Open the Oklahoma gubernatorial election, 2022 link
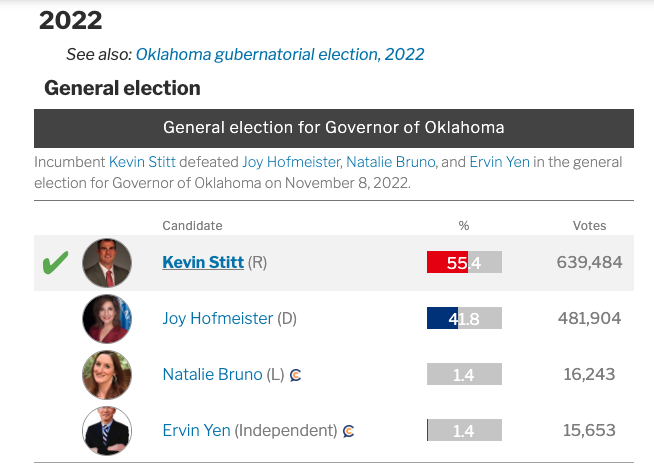The image size is (654, 464). (280, 54)
